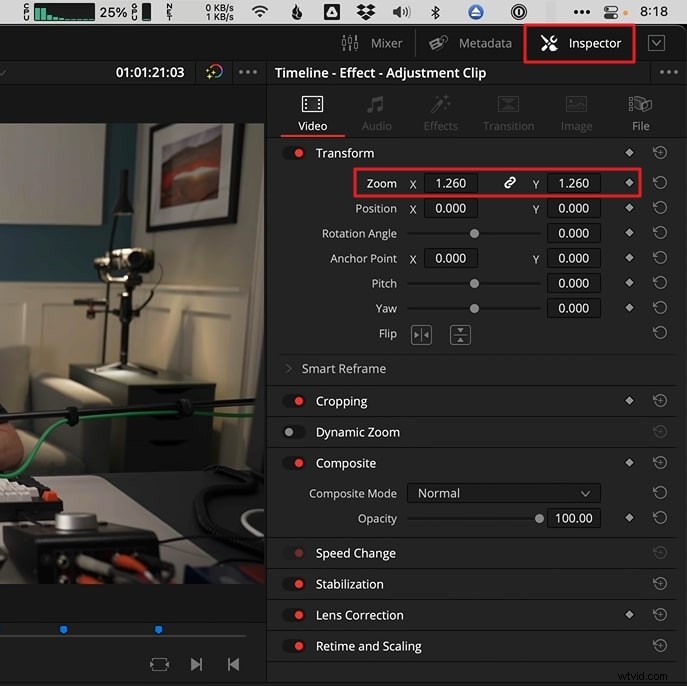Open the Metadata panel
The width and height of the screenshot is (687, 686).
[470, 43]
